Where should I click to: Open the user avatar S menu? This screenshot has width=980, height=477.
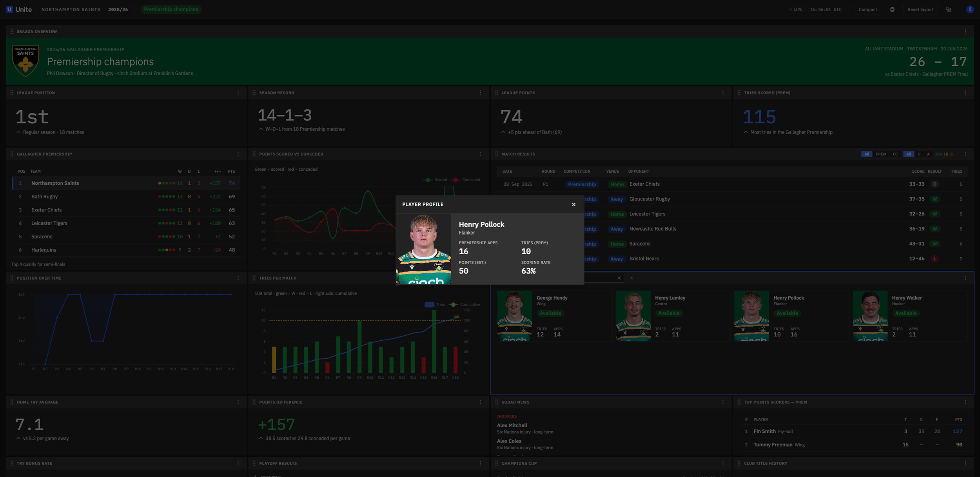tap(970, 9)
